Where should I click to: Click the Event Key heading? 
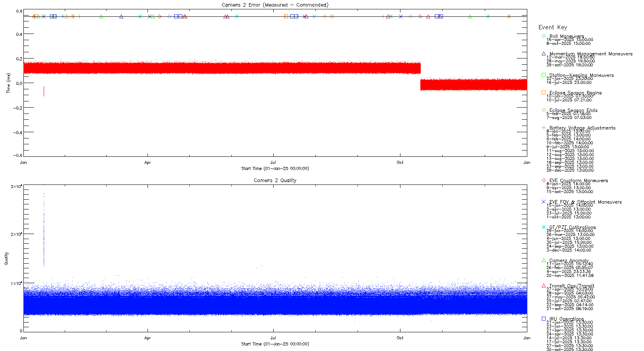553,27
